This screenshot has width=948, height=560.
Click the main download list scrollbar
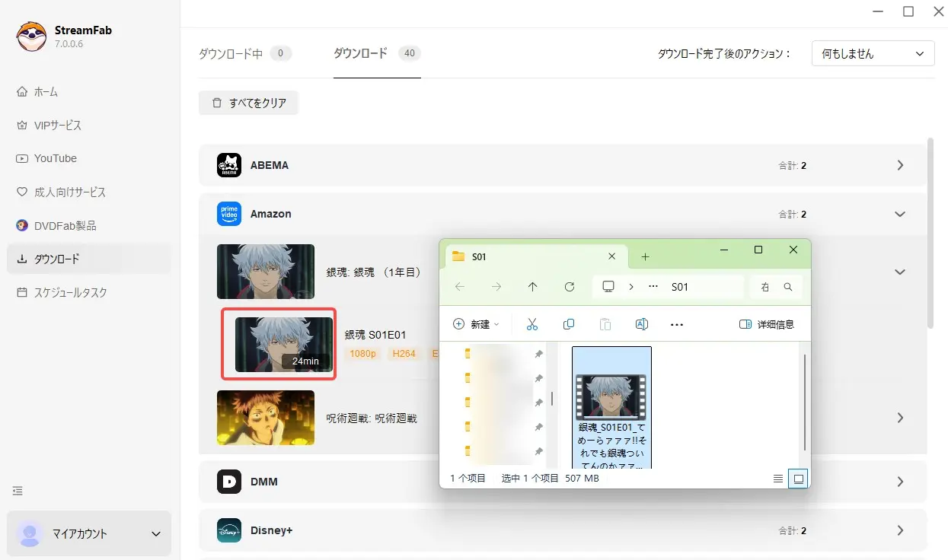point(930,233)
